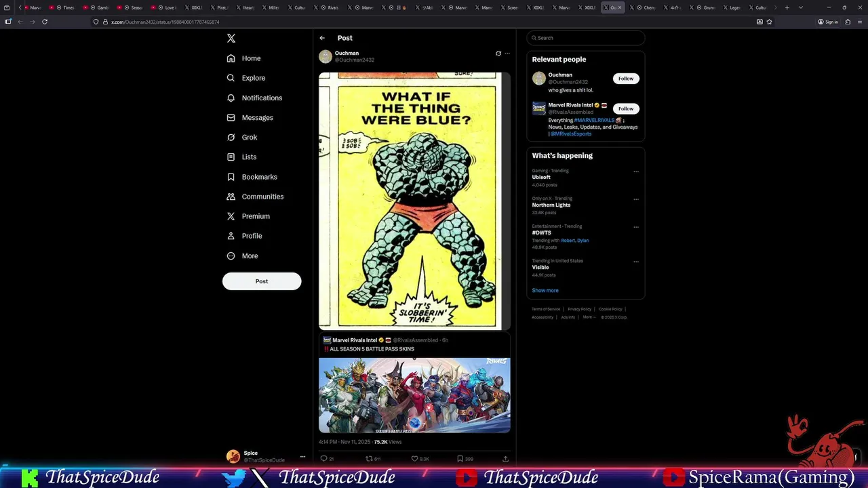Viewport: 868px width, 488px height.
Task: Open a new browser tab
Action: coord(787,7)
